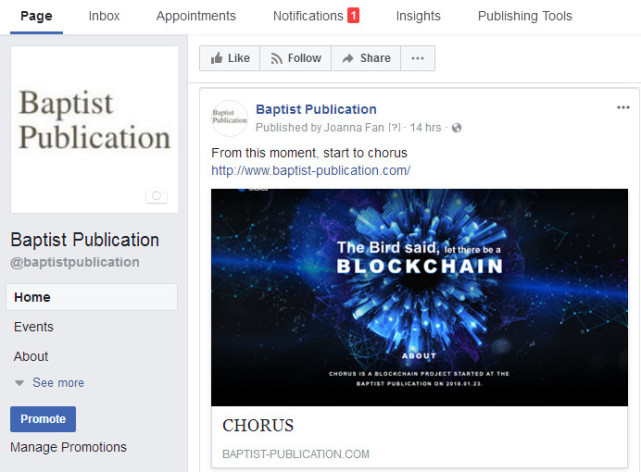Viewport: 641px width, 472px height.
Task: Open the baptist-publication.com URL link
Action: click(x=311, y=170)
